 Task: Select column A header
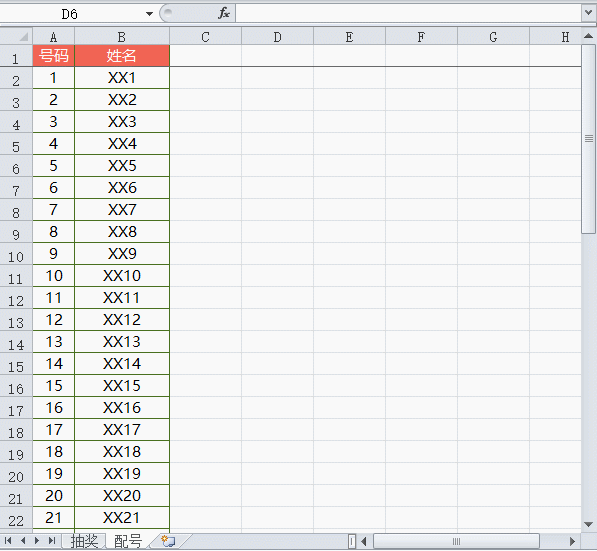point(54,37)
